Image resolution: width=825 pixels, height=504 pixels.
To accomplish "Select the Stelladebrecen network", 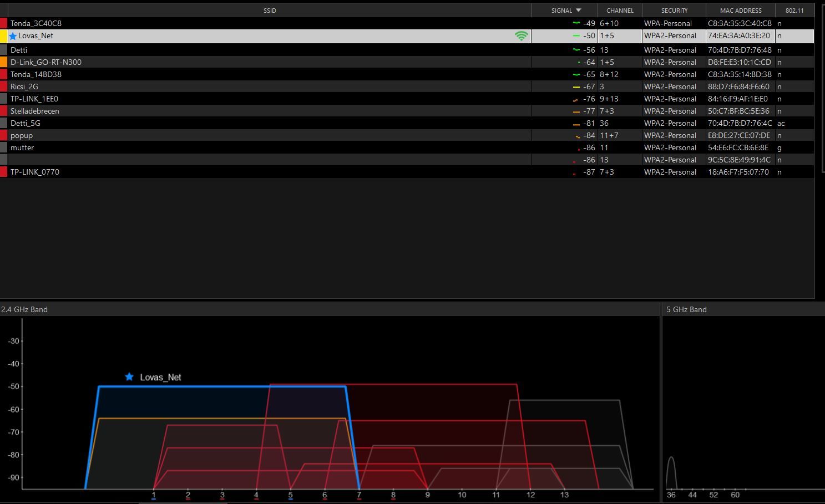I will point(407,111).
